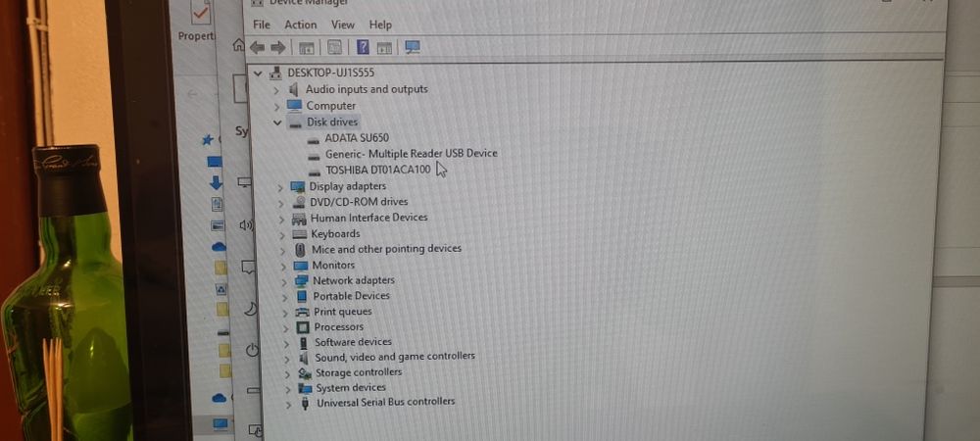Expand the Computer category chevron

[277, 106]
